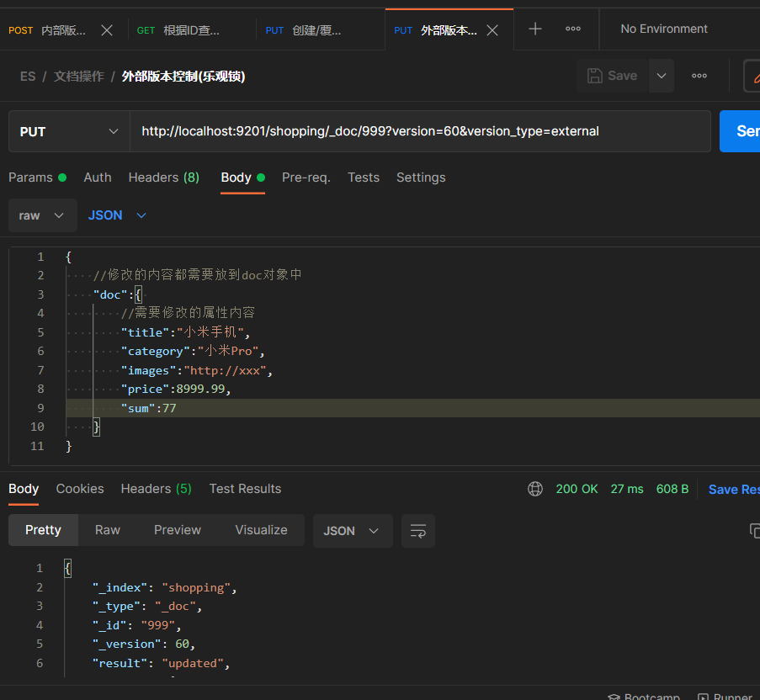The height and width of the screenshot is (700, 760).
Task: Select the POST 内部版 request tab
Action: click(x=47, y=30)
